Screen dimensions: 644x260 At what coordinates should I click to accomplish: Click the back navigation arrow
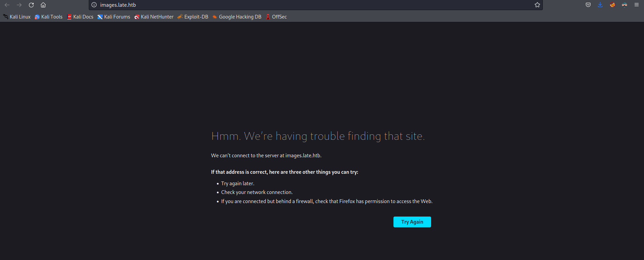click(7, 5)
